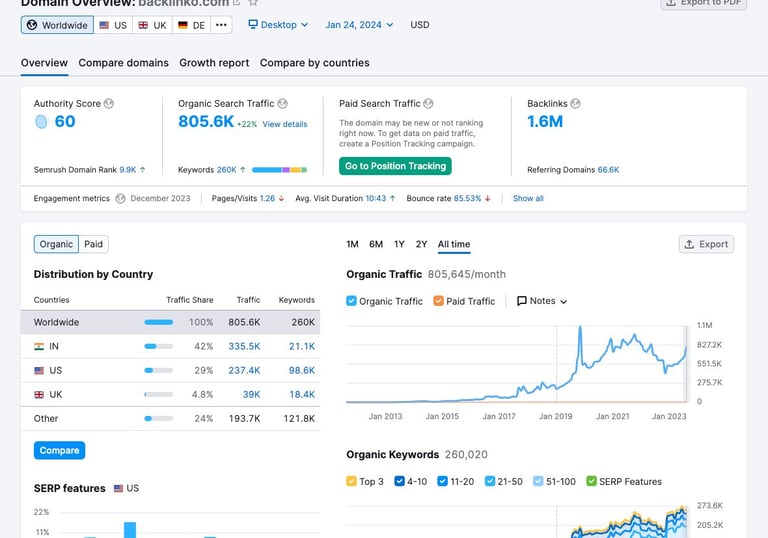Expand the Jan 24, 2024 date picker
This screenshot has height=538, width=768.
pos(359,25)
